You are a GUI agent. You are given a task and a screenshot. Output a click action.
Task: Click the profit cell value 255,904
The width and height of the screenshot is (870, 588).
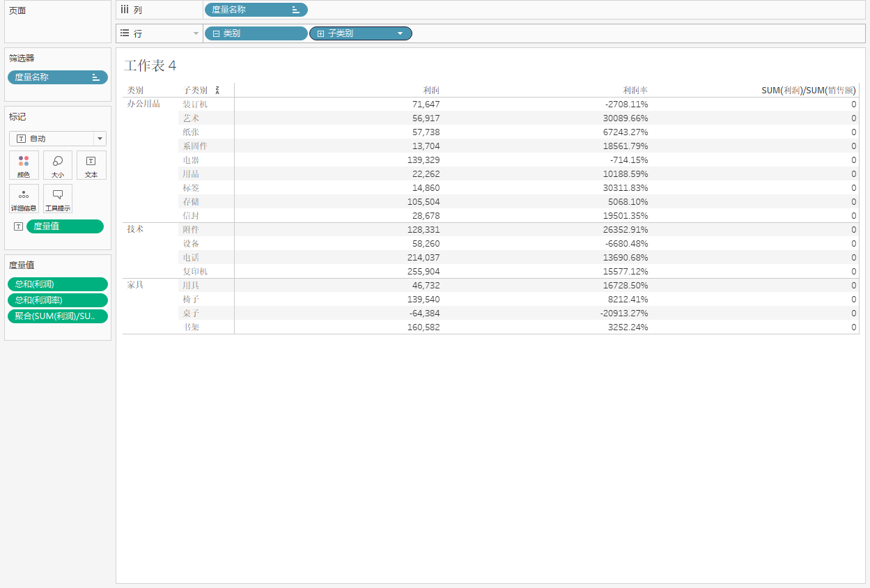(x=424, y=272)
